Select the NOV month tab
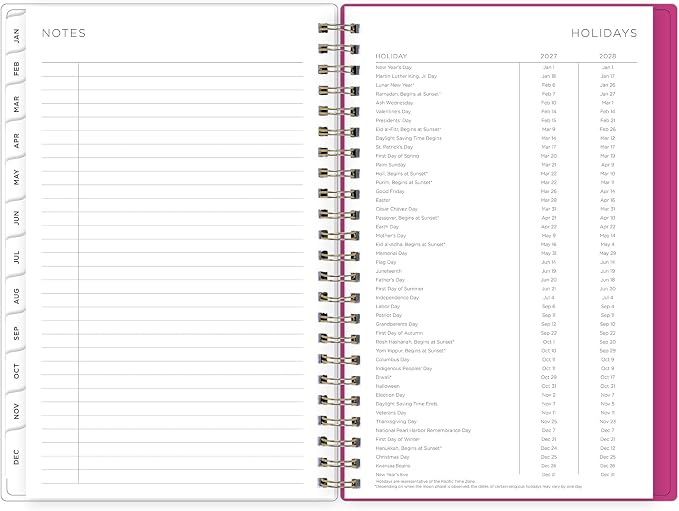Image resolution: width=679 pixels, height=511 pixels. pyautogui.click(x=16, y=411)
